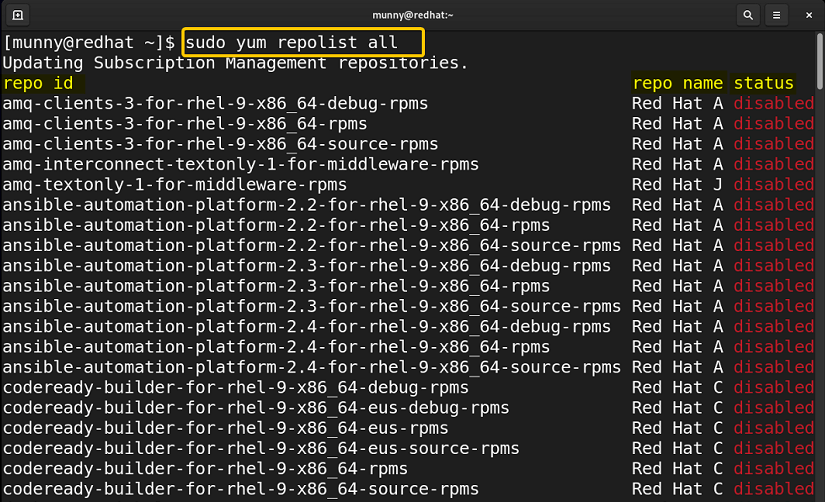Select codeready-builder-for-rhel-9-x86_64-rpms repo id

tap(205, 469)
